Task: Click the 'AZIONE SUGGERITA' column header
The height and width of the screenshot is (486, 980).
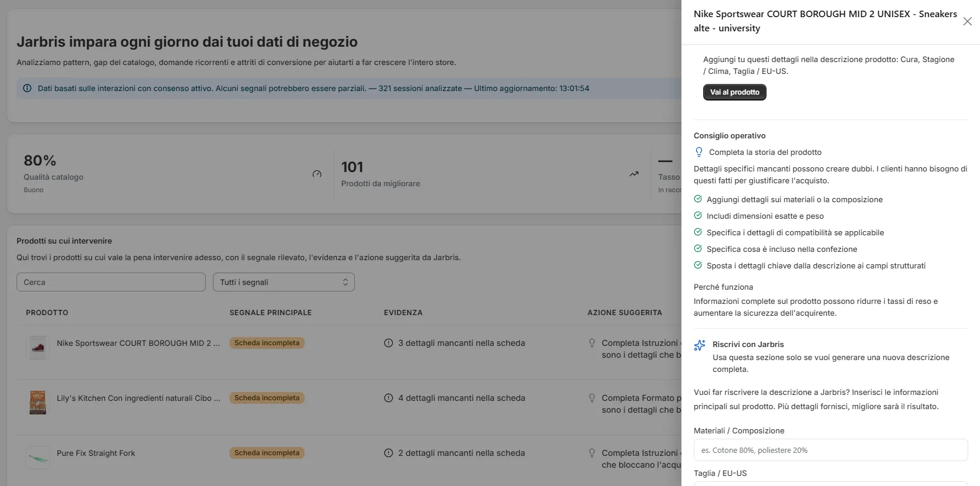Action: click(x=625, y=312)
